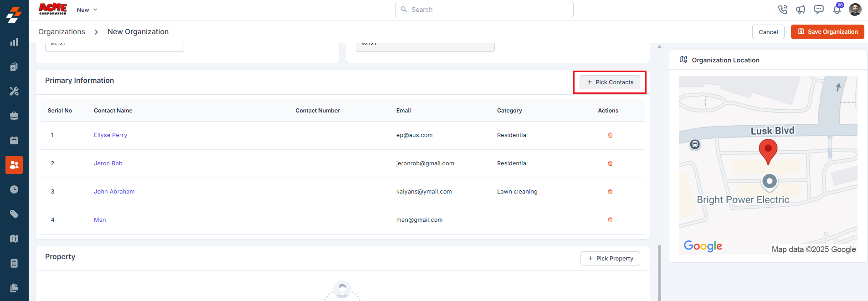Click the man@gmail.com email cell
Image resolution: width=868 pixels, height=301 pixels.
click(x=420, y=220)
